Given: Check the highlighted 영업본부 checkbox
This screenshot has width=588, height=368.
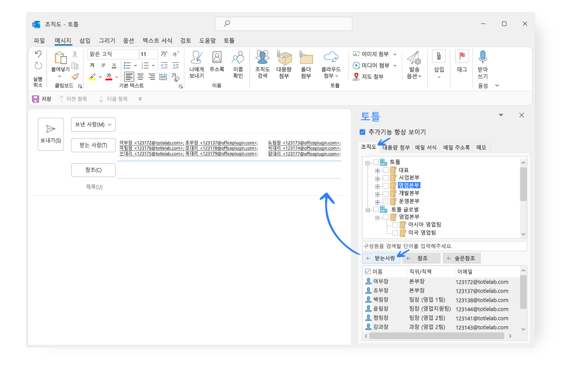Looking at the screenshot, I should click(386, 185).
